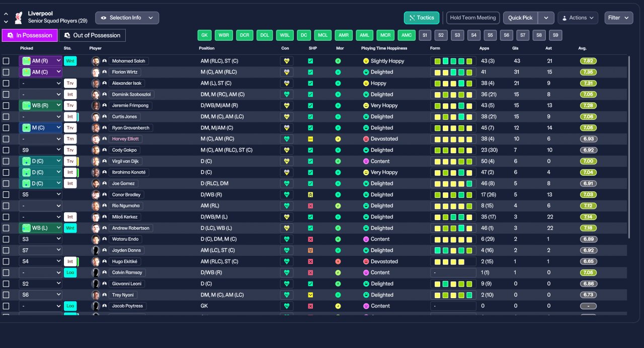Click Jeremie Frimpong's player portrait

[96, 106]
